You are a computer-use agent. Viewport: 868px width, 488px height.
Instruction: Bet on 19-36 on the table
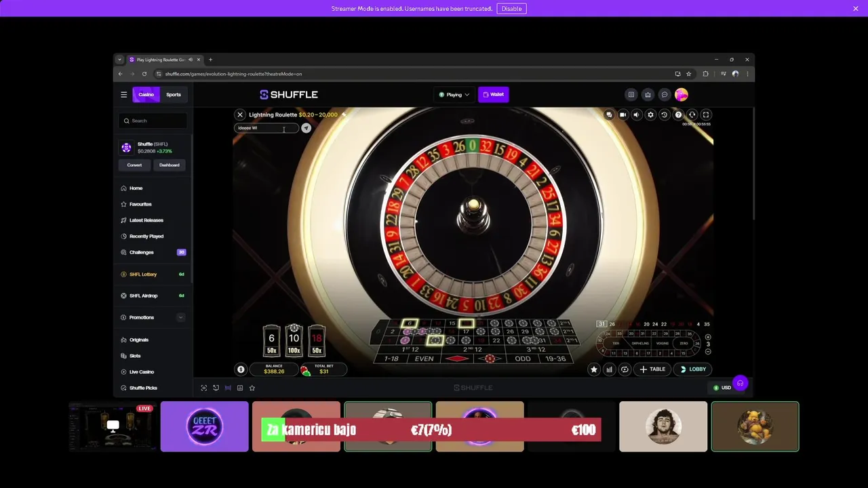coord(555,359)
